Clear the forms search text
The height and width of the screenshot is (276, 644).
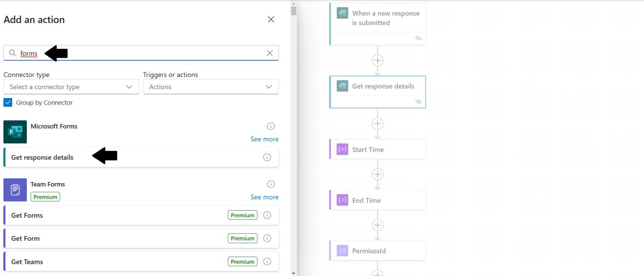click(x=270, y=53)
